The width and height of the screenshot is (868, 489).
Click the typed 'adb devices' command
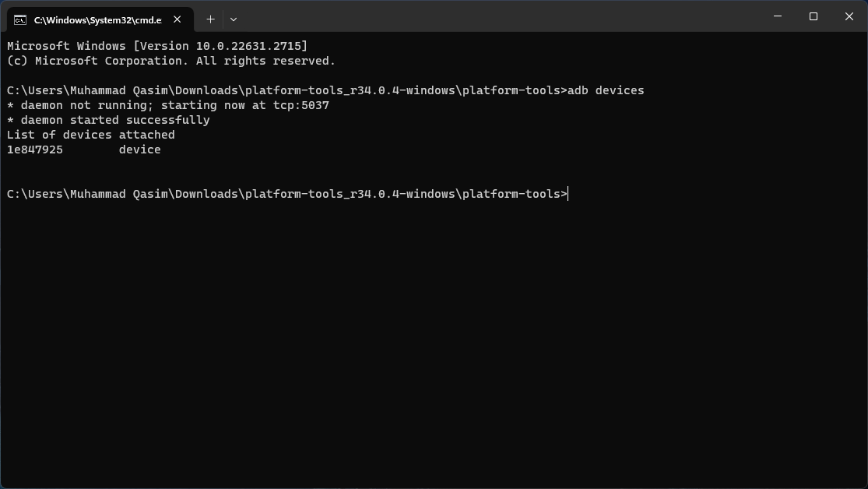click(606, 90)
